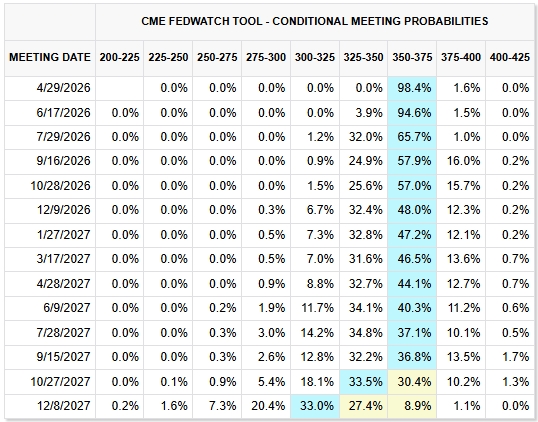Click the 12/8/2027 meeting date

click(63, 406)
